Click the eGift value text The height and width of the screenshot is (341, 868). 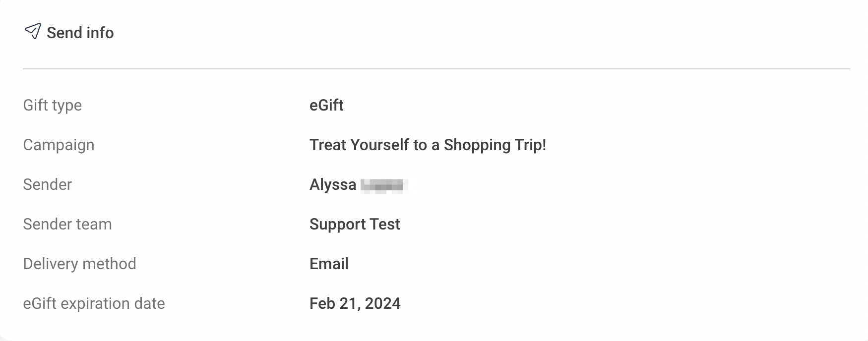click(326, 105)
